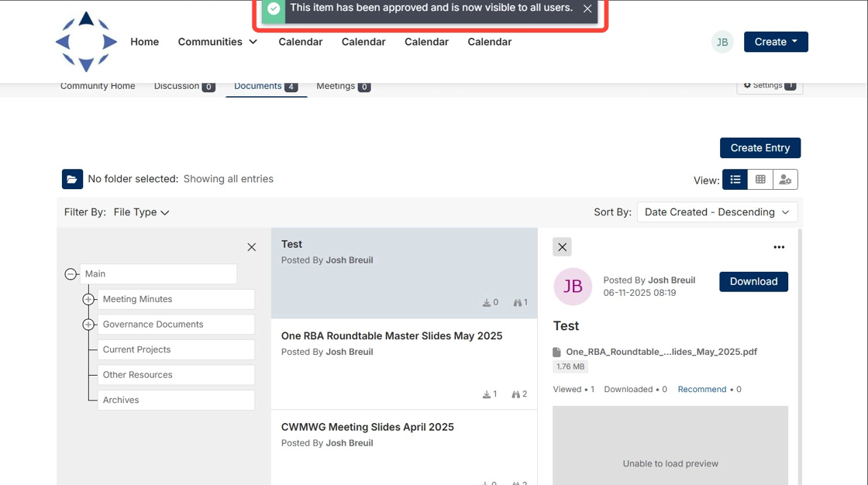The width and height of the screenshot is (868, 485).
Task: Click the compass logo icon
Action: coord(86,42)
